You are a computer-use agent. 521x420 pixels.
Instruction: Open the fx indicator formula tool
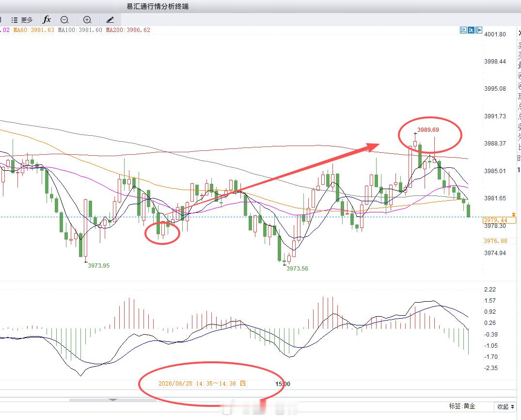click(x=47, y=19)
